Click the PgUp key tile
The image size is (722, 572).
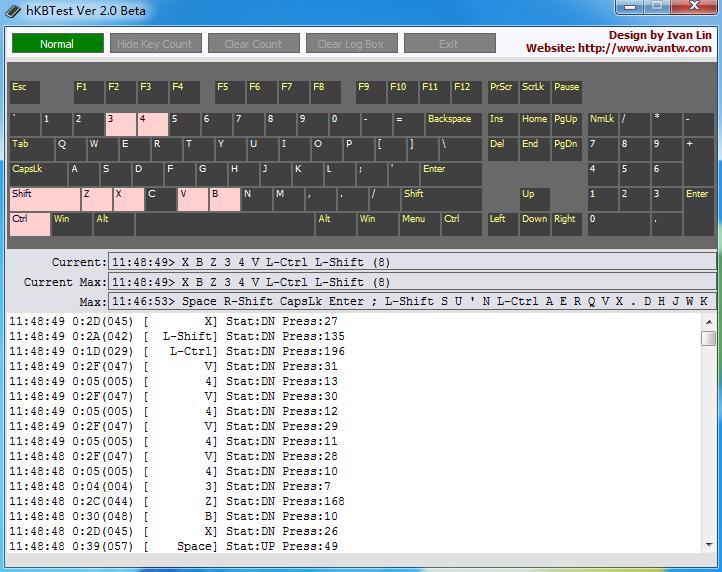pyautogui.click(x=567, y=124)
